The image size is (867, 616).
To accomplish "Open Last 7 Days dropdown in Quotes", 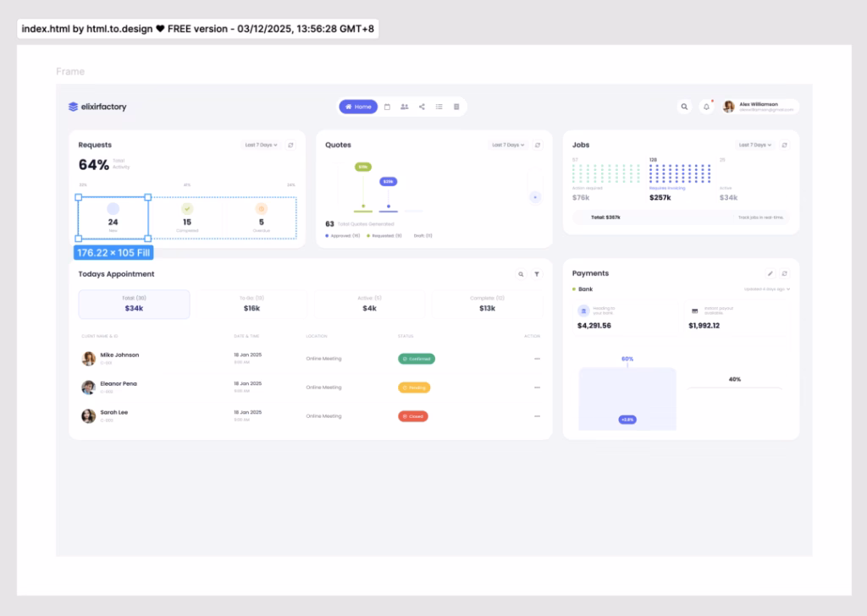I will (x=508, y=145).
